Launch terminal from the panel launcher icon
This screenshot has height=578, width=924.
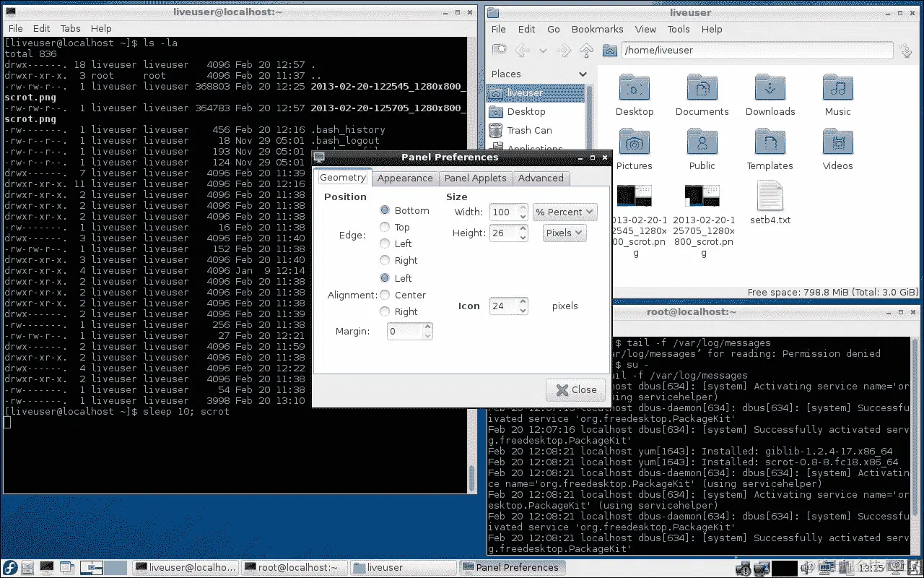47,568
